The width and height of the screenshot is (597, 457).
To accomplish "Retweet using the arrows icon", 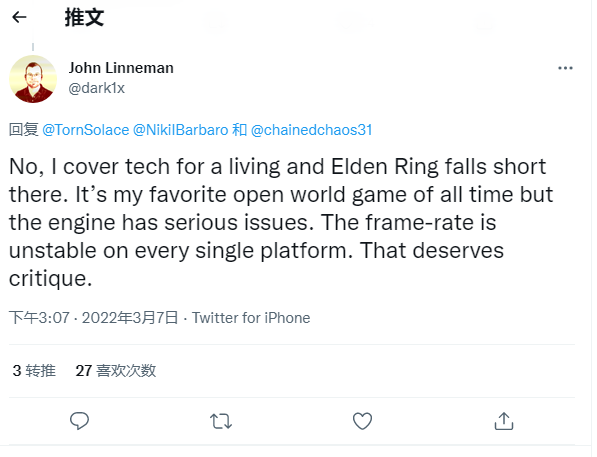I will 221,422.
